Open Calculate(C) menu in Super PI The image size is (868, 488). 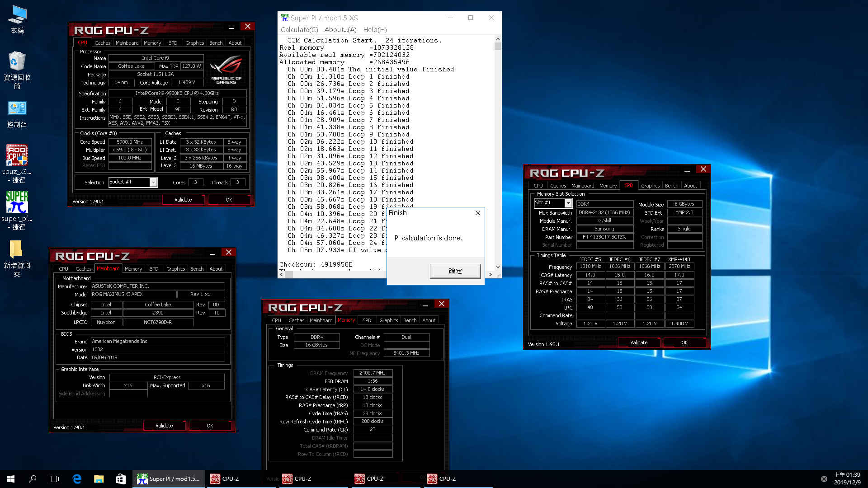[x=299, y=30]
